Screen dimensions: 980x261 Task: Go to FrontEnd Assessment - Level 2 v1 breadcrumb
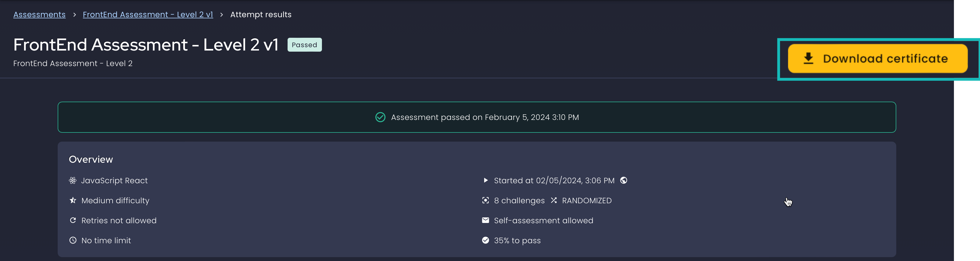148,14
